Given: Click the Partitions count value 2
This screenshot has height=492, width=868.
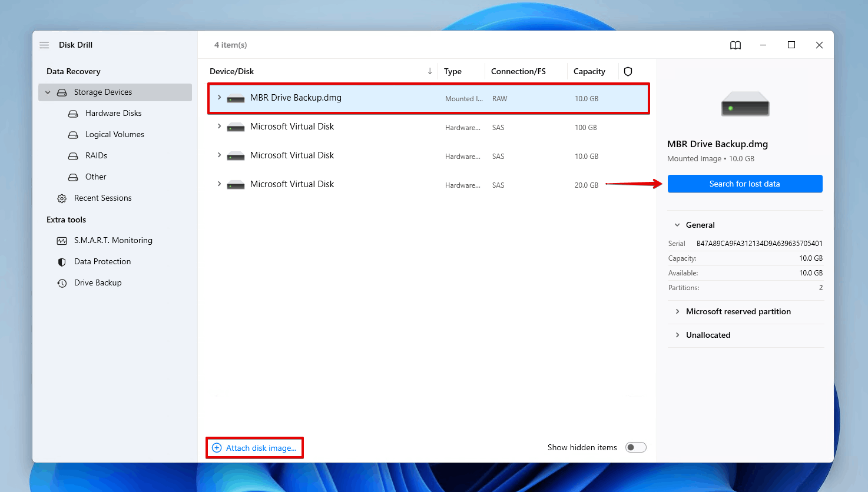Looking at the screenshot, I should pyautogui.click(x=821, y=288).
